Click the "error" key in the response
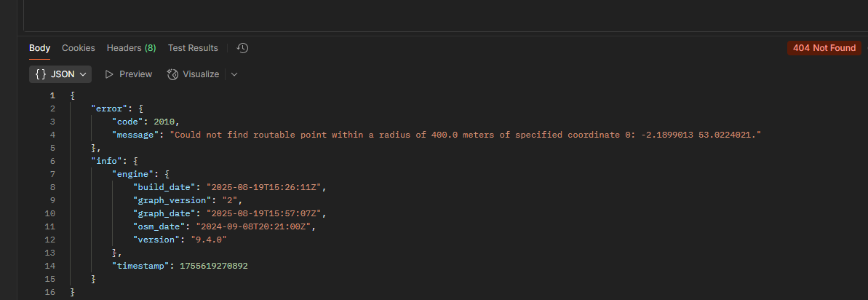This screenshot has width=868, height=300. pos(107,108)
